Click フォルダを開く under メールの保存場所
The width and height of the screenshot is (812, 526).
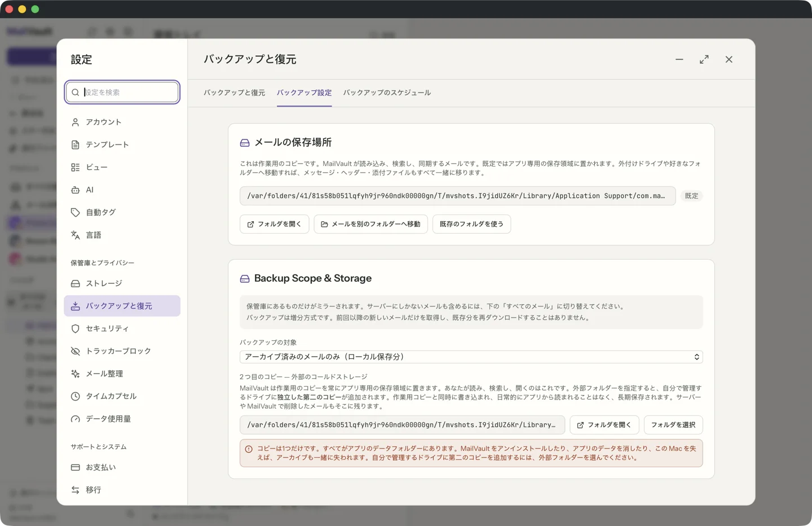(x=274, y=224)
